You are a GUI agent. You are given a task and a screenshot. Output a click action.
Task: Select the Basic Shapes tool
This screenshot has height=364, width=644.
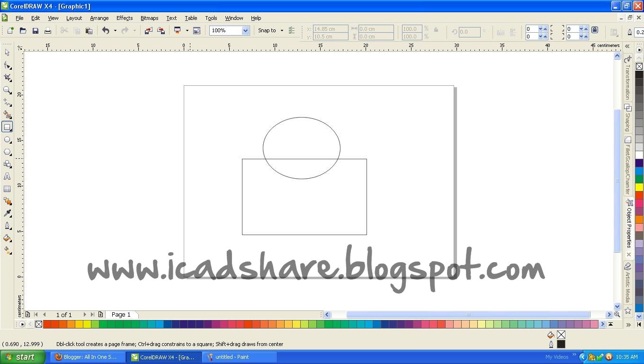(7, 164)
